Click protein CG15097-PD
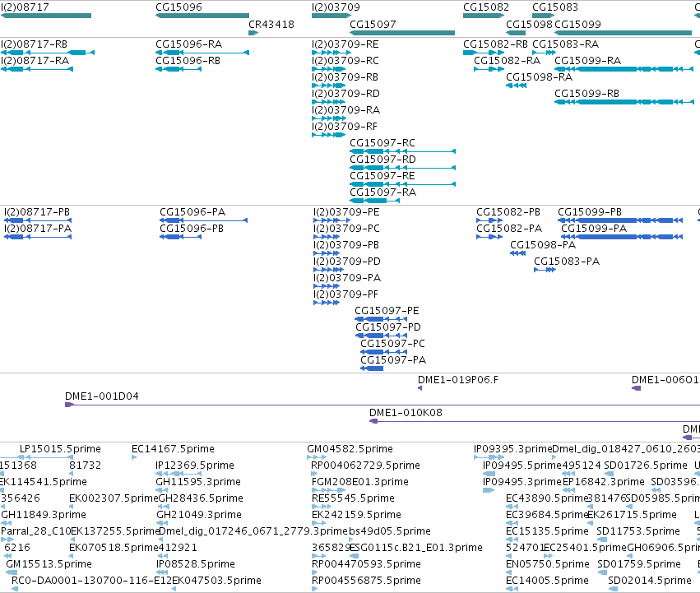 [x=381, y=336]
